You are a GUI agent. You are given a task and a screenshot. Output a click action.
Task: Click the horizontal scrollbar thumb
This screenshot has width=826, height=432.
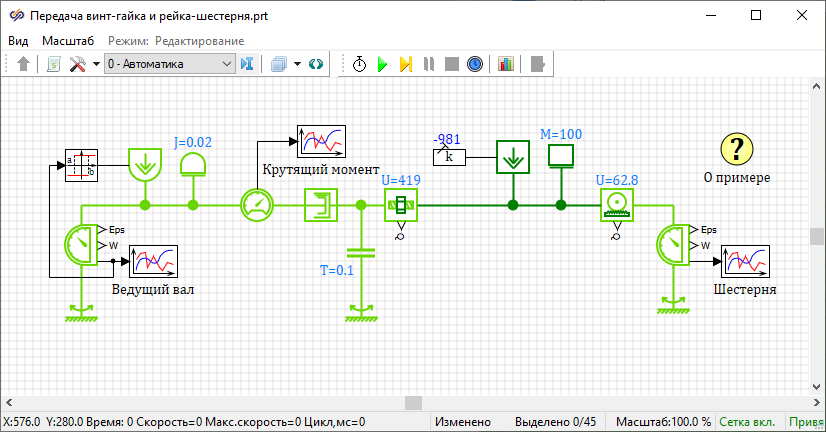tap(411, 403)
